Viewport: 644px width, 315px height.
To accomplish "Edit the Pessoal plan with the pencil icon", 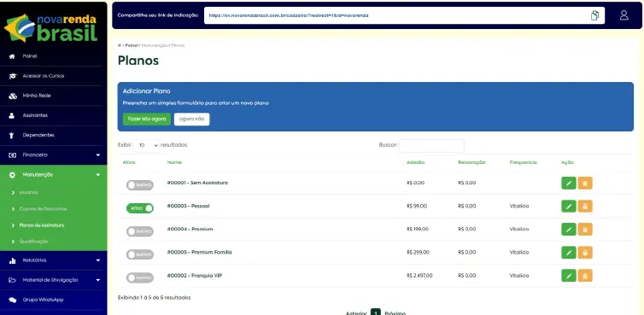I will tap(569, 207).
